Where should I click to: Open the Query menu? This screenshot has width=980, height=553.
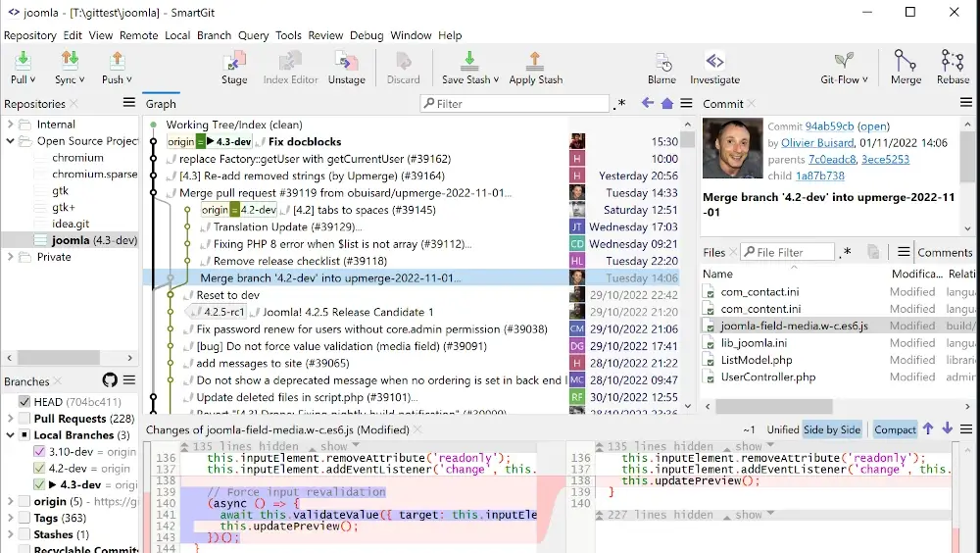pos(253,35)
